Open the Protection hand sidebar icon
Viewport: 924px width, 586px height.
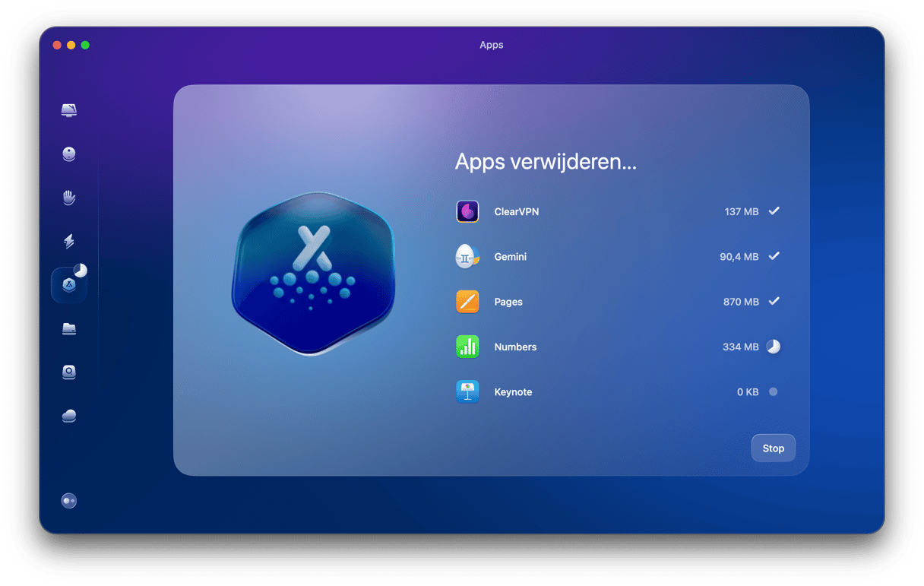tap(69, 198)
